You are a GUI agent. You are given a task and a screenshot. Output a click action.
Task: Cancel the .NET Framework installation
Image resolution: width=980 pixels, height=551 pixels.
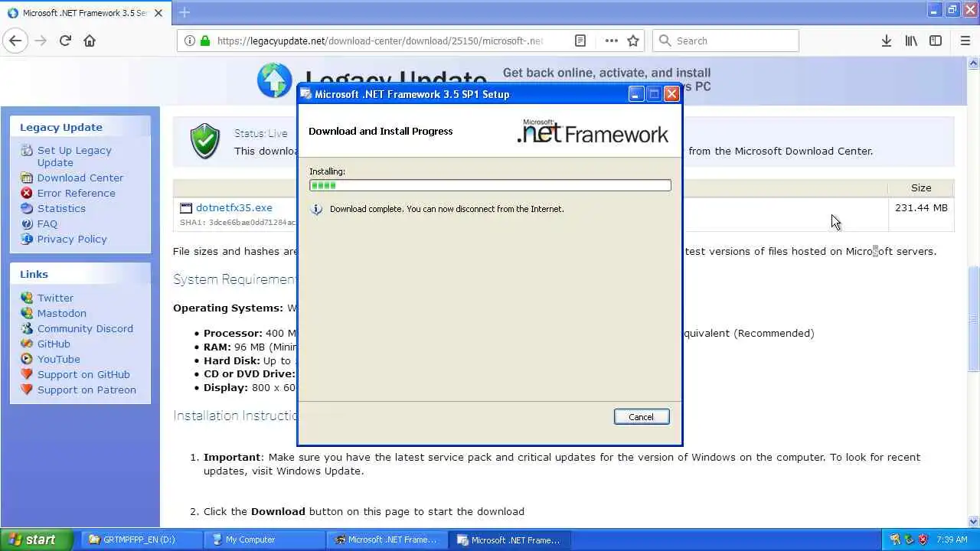pos(642,417)
